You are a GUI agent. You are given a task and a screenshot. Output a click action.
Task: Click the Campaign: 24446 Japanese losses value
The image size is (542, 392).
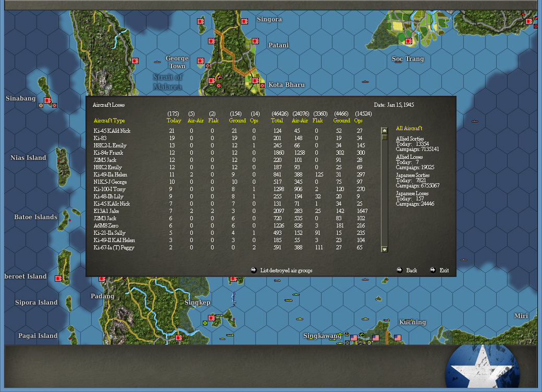click(x=415, y=204)
